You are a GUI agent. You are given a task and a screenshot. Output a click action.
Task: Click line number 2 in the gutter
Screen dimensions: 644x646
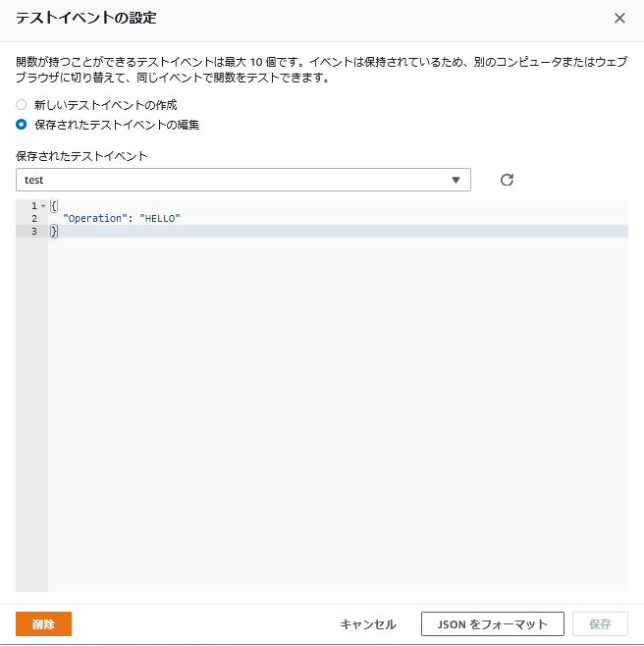coord(34,218)
